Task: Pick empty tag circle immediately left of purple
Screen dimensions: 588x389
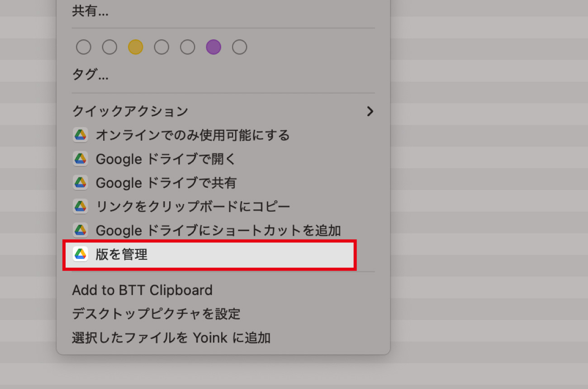Action: pos(187,47)
